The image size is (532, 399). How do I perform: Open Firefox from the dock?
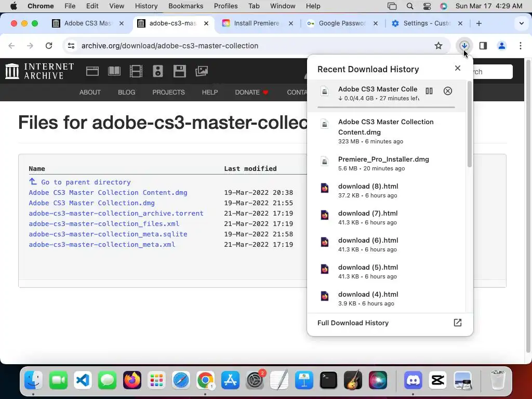(x=132, y=380)
